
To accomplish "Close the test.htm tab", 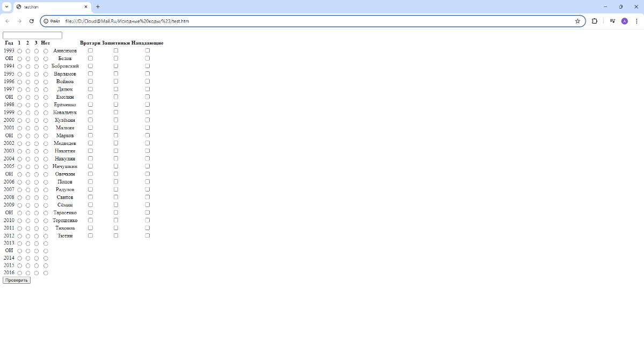I will (86, 6).
